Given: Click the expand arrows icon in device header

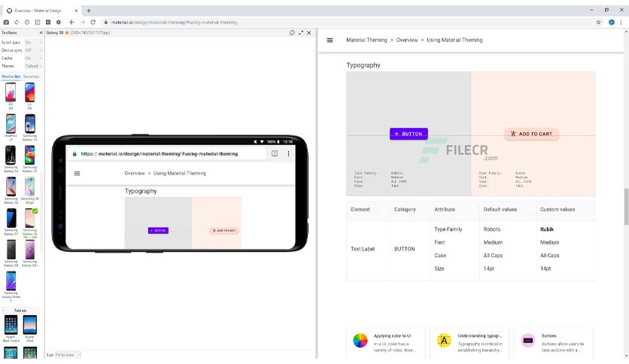Looking at the screenshot, I should [x=301, y=33].
